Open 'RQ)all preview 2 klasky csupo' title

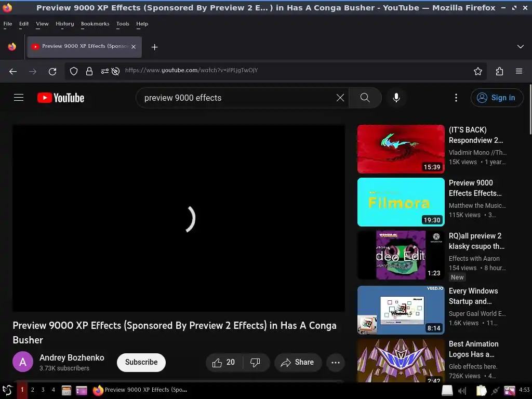click(476, 241)
